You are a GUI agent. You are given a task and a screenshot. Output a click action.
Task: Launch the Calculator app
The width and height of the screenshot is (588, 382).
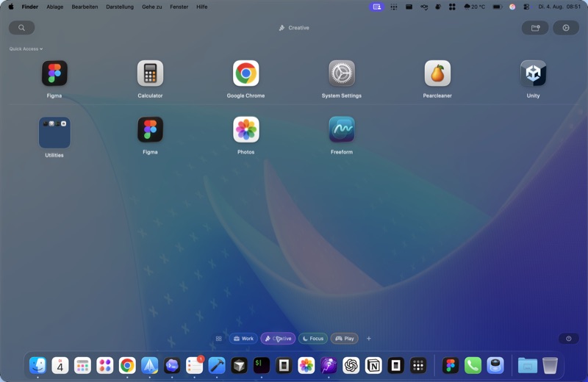[150, 73]
